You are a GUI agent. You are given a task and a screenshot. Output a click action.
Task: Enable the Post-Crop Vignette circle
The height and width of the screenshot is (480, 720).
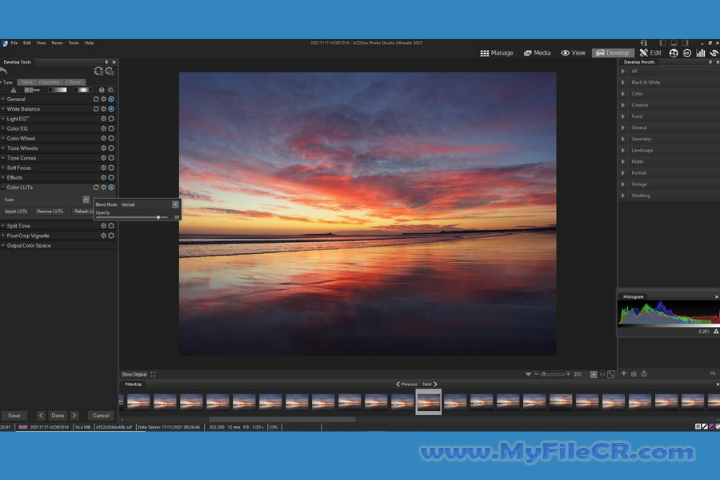111,236
